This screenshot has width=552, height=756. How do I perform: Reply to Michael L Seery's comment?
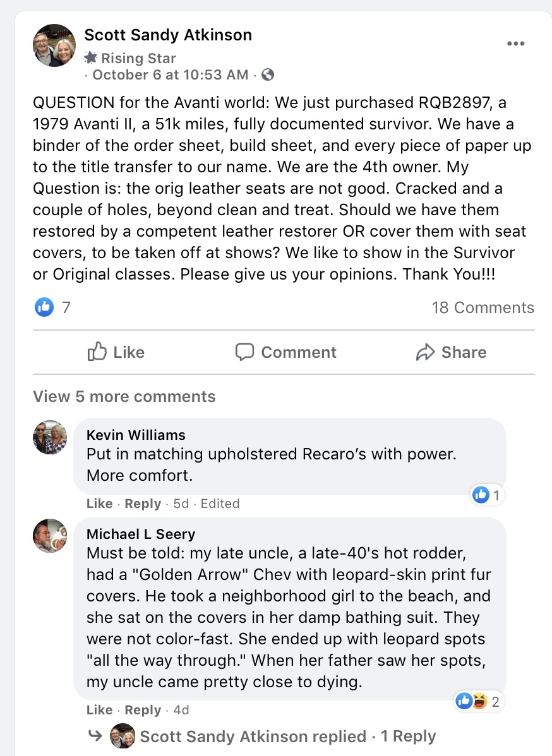[x=143, y=710]
